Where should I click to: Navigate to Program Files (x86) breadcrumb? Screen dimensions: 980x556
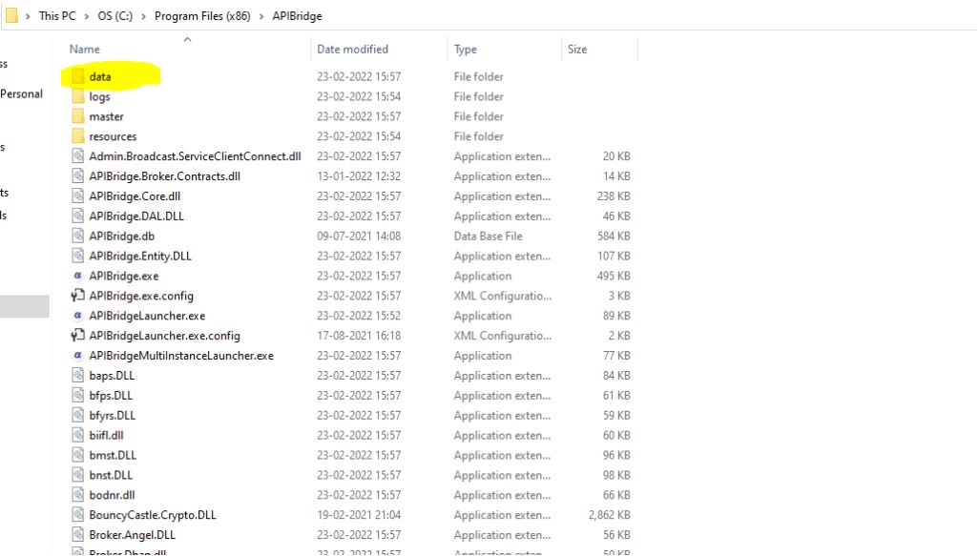[x=202, y=16]
